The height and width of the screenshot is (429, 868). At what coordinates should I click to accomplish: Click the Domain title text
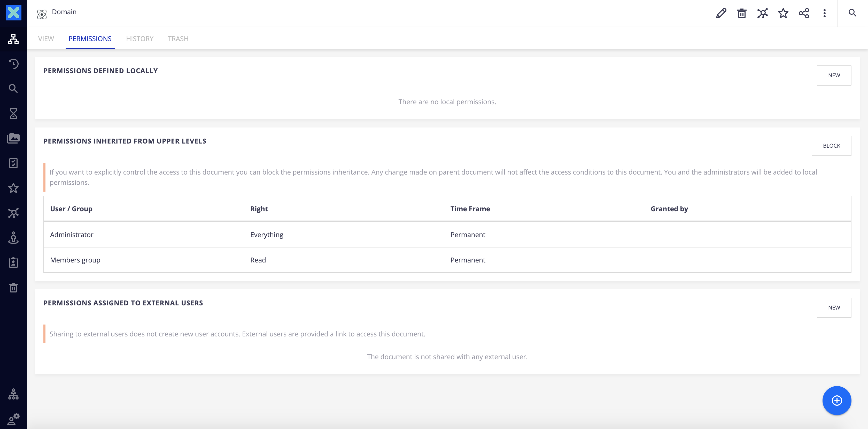point(64,12)
